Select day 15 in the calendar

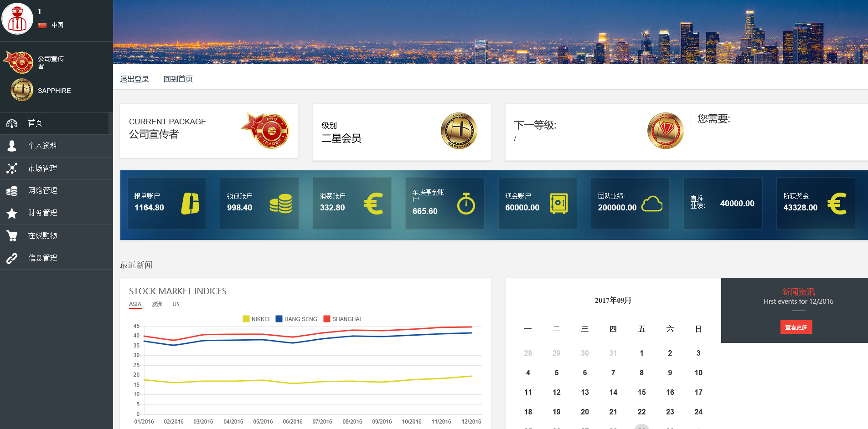[x=641, y=392]
